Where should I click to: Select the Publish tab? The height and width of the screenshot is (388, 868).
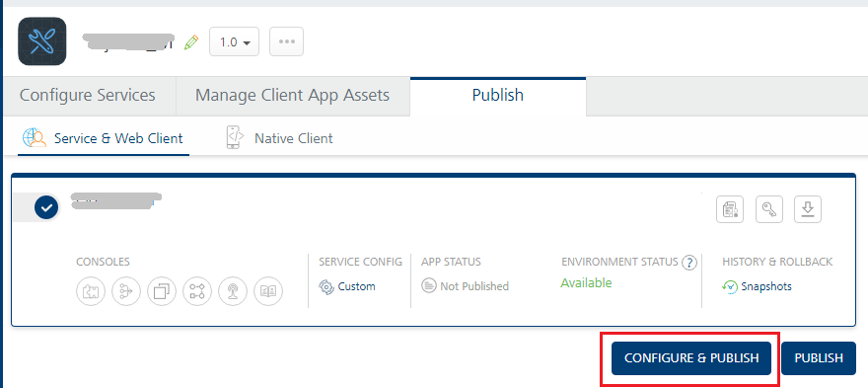[x=498, y=95]
